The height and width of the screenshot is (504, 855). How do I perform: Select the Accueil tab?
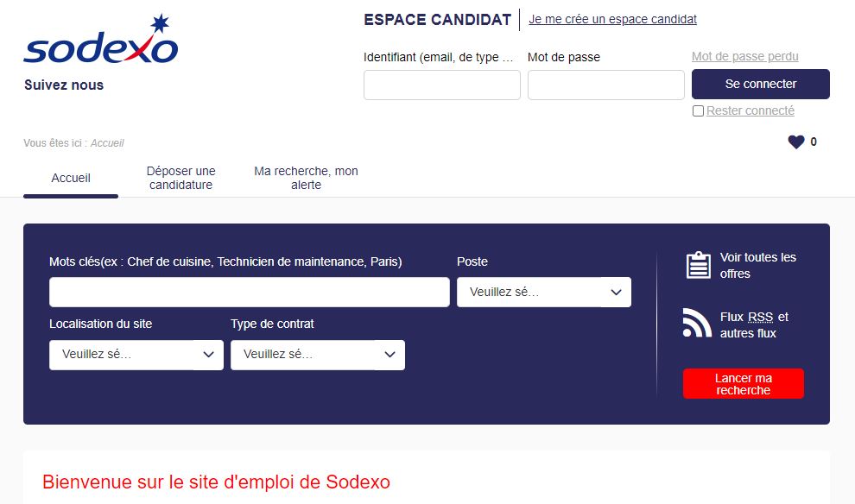coord(71,178)
